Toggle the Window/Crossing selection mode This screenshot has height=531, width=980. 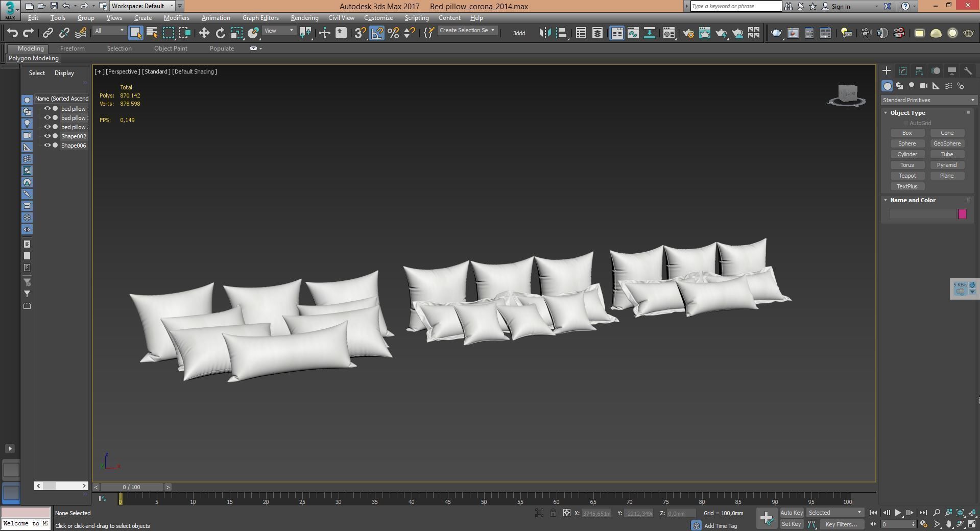[184, 33]
